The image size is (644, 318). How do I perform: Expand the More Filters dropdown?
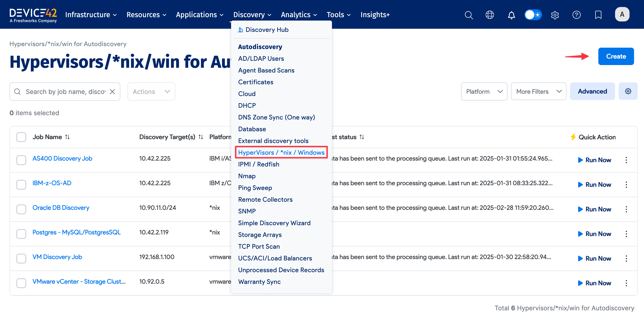(x=538, y=91)
